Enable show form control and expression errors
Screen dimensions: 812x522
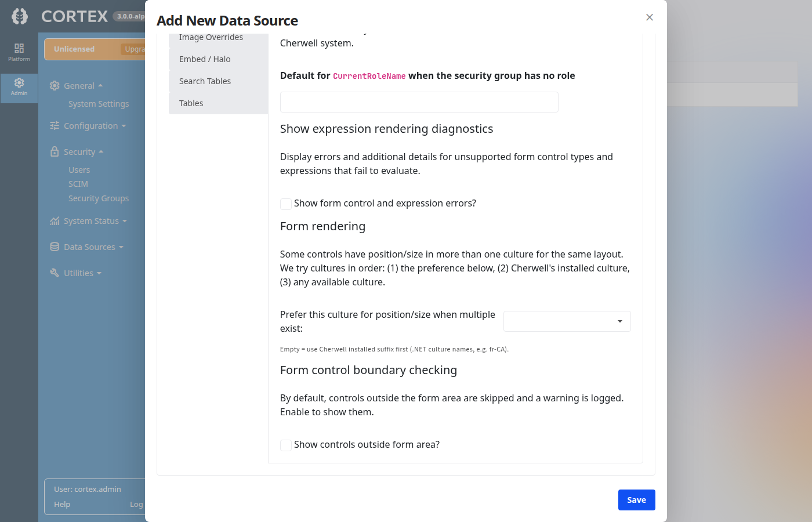[x=285, y=204]
